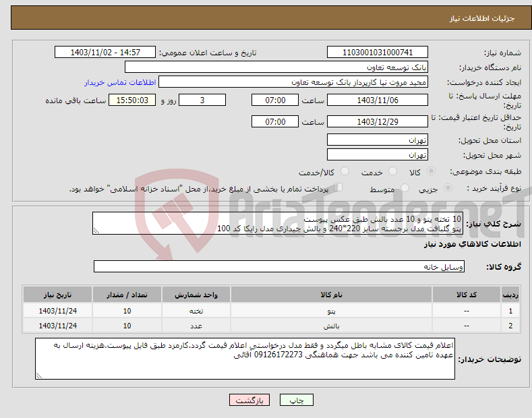Select the خدمت radio button

click(x=392, y=171)
